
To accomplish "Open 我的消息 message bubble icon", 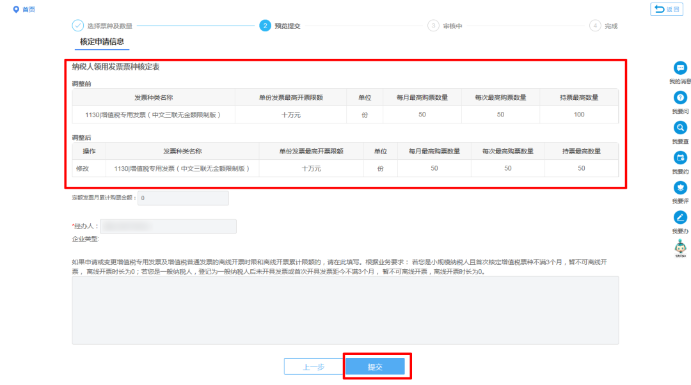I will (x=680, y=68).
